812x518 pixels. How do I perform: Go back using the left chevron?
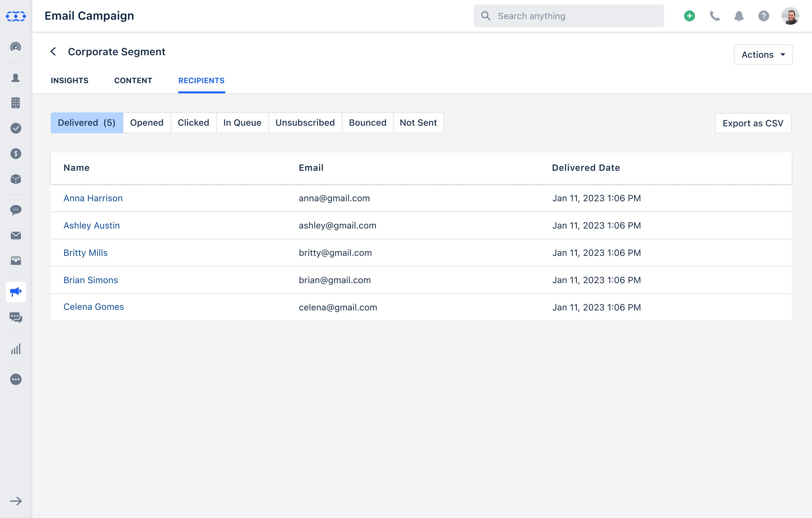[53, 52]
